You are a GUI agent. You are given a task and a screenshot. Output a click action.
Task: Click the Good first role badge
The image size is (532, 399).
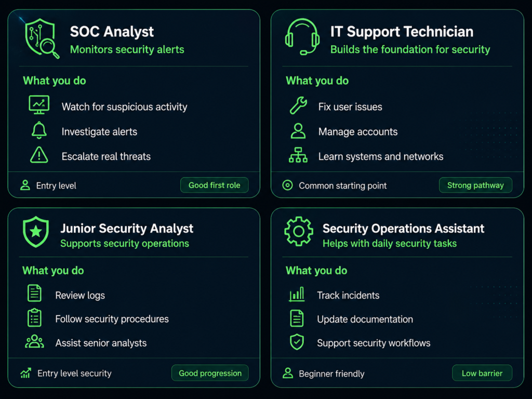point(215,185)
